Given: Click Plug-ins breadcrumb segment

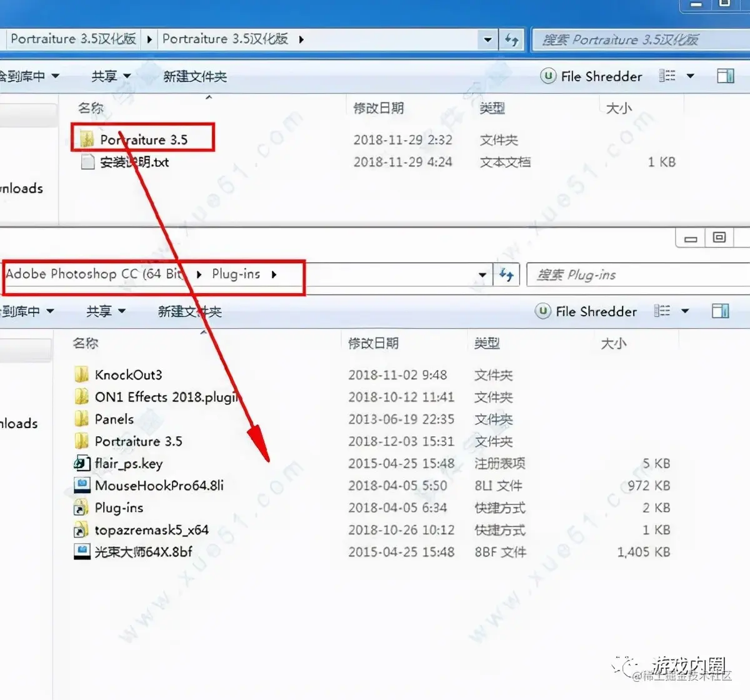Looking at the screenshot, I should tap(236, 274).
